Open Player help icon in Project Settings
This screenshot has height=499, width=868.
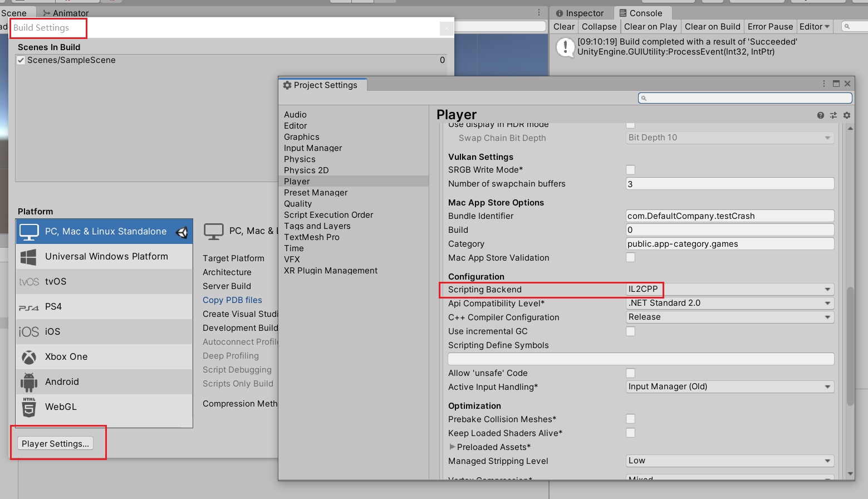pyautogui.click(x=820, y=115)
